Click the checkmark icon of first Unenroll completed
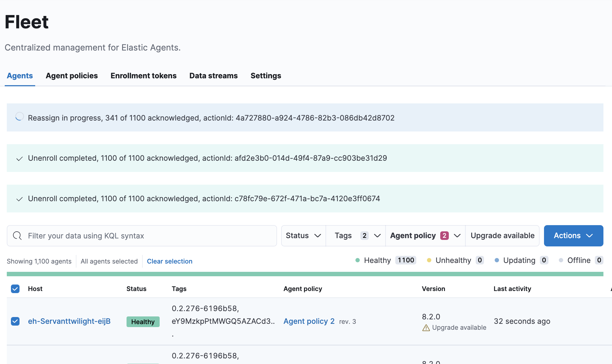Viewport: 612px width, 364px height. tap(20, 159)
